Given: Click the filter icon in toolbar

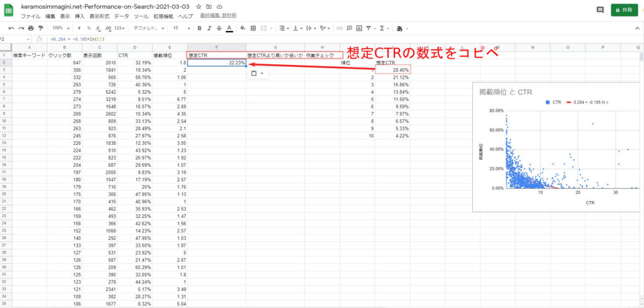Looking at the screenshot, I should [369, 28].
